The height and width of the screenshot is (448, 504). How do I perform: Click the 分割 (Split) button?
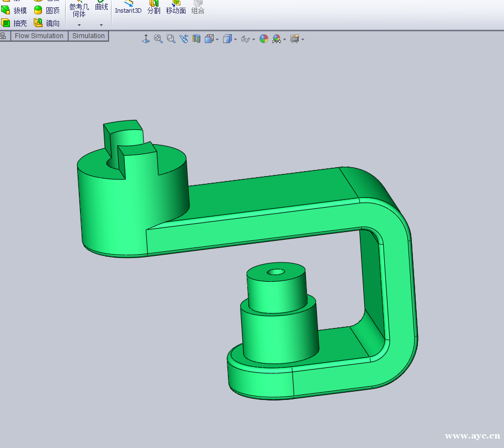[153, 7]
